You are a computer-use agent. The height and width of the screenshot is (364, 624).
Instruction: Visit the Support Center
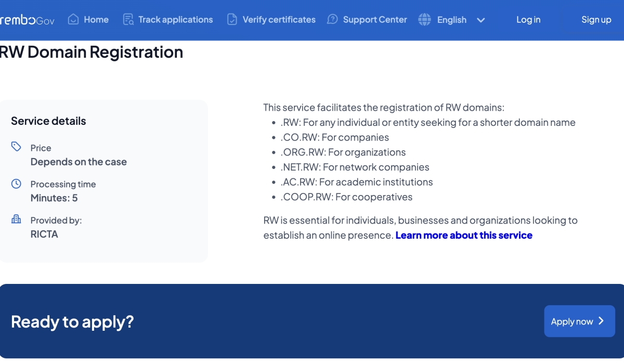(x=375, y=20)
